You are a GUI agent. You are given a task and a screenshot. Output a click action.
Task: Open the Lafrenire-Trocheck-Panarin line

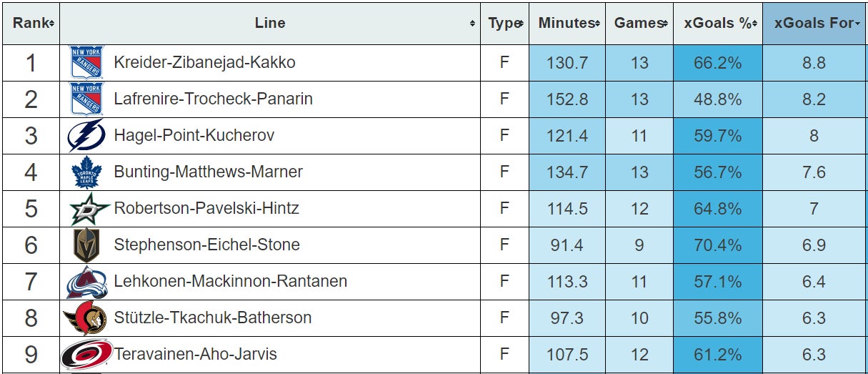[213, 99]
